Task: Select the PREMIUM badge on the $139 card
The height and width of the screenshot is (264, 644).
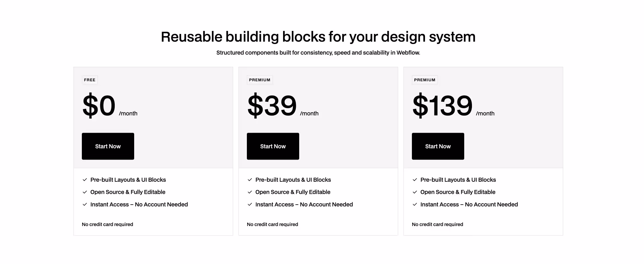Action: click(x=425, y=80)
